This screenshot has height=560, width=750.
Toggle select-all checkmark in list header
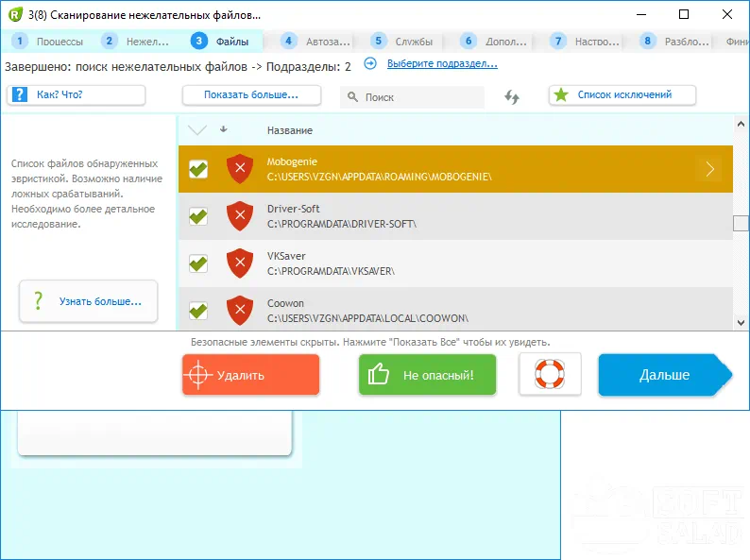197,129
